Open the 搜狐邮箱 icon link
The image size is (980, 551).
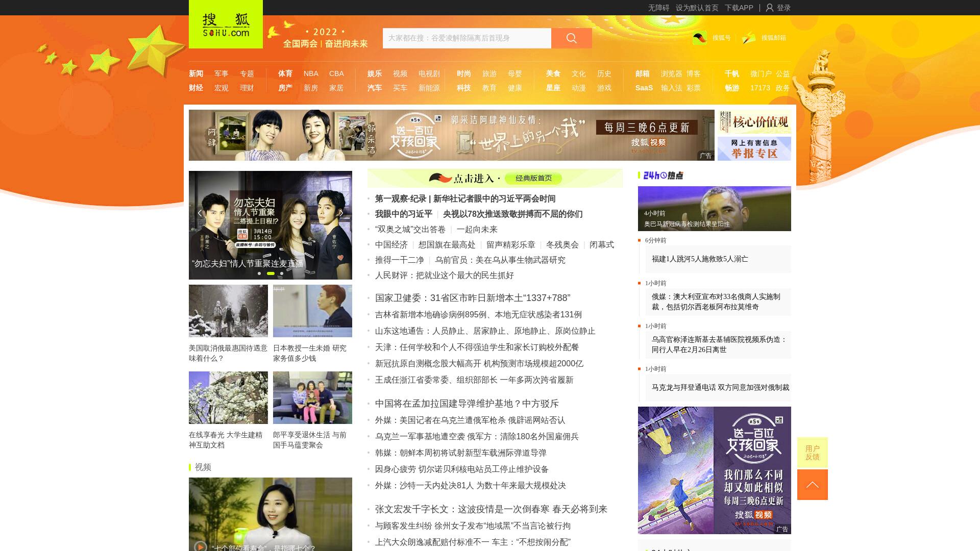coord(749,38)
